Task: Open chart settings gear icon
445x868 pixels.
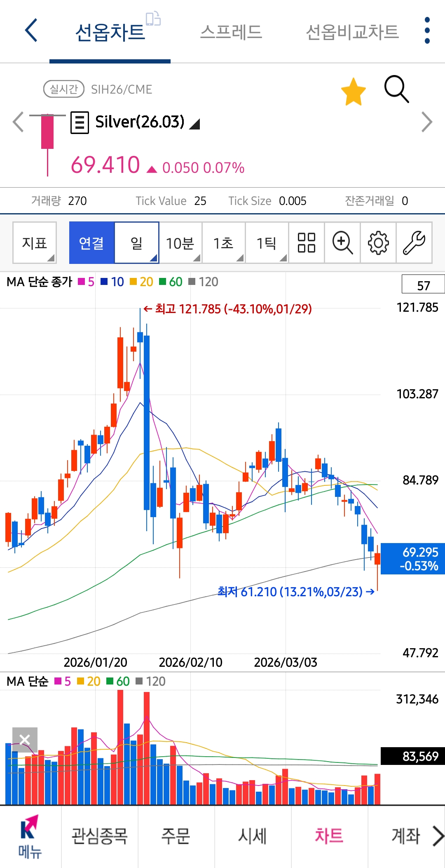Action: (x=378, y=242)
